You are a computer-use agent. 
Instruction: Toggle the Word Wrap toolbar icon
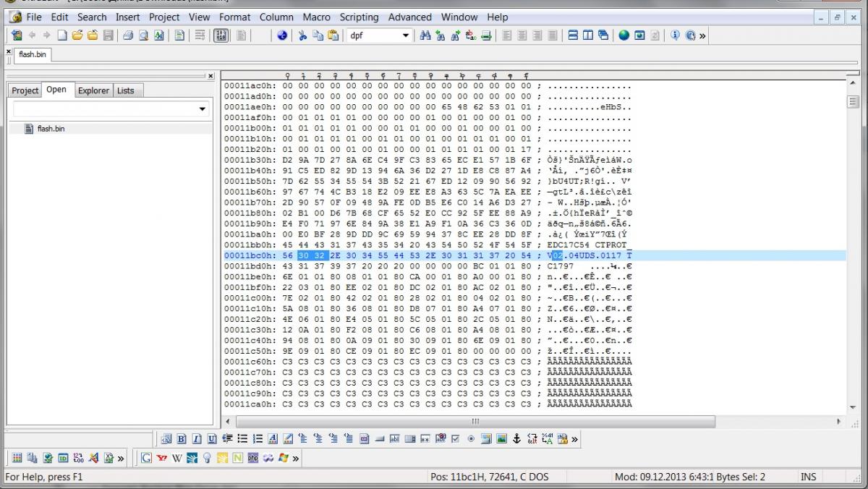coord(200,35)
